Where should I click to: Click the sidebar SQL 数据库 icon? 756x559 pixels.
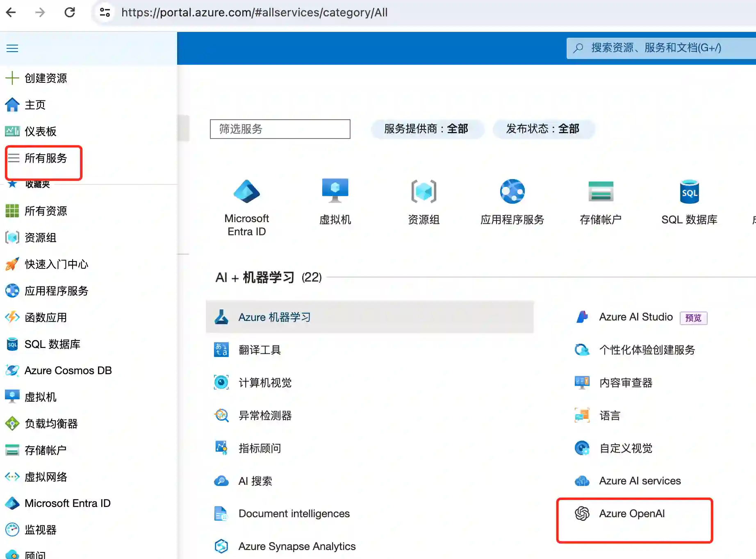pyautogui.click(x=12, y=344)
